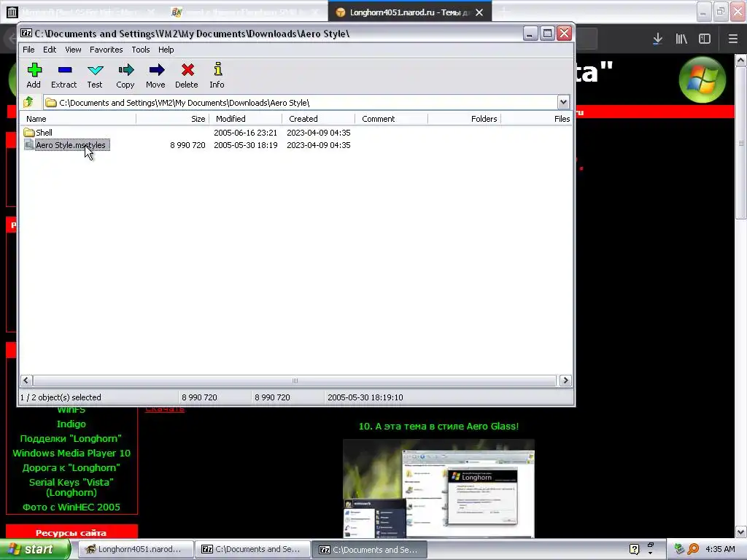747x560 pixels.
Task: Open Firefox hamburger menu
Action: coord(732,39)
